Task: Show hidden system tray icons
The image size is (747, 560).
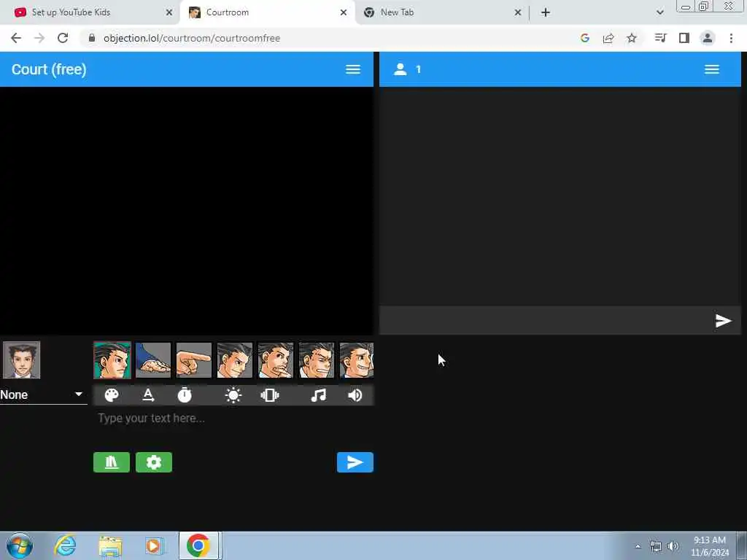Action: [638, 546]
